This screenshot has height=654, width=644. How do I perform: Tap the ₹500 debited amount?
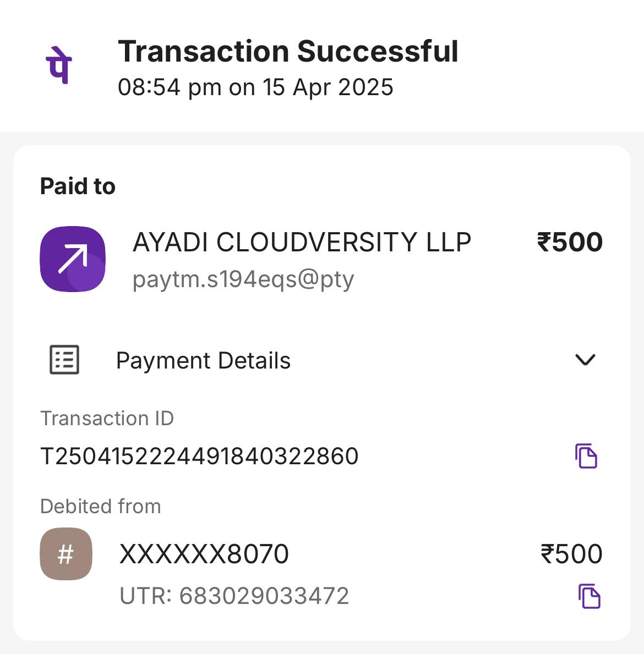(571, 554)
